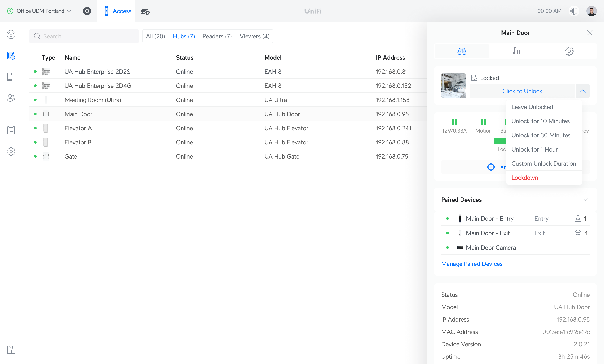
Task: Click the MAC Address value 00:3e:e1:c9:6e:9c
Action: 566,332
